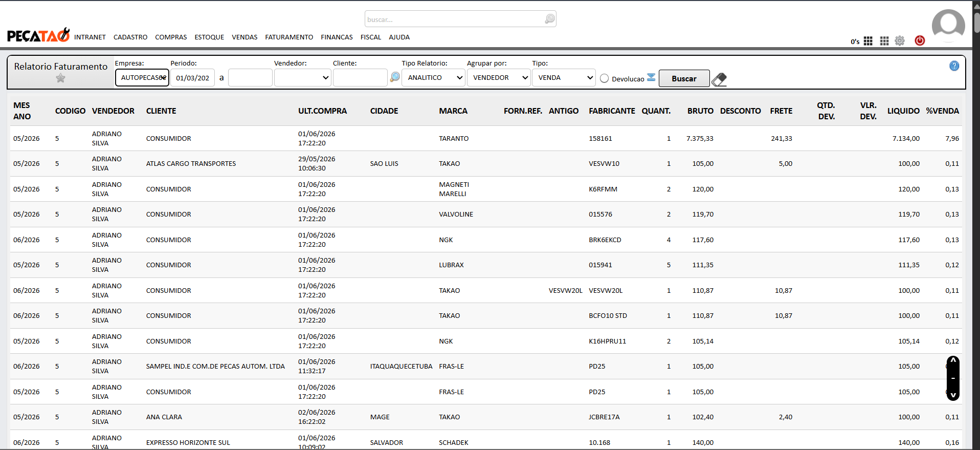
Task: Click the Buscar button
Action: pyautogui.click(x=684, y=78)
